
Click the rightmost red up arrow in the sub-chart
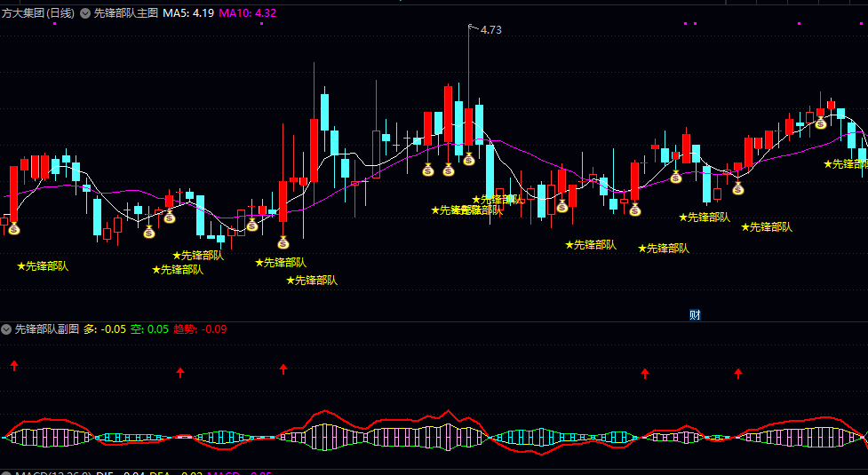[738, 373]
